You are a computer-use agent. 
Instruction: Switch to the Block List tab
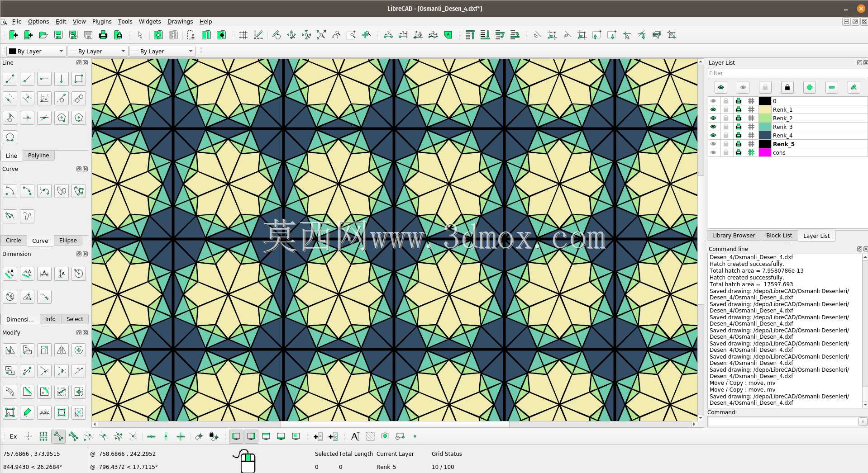779,235
